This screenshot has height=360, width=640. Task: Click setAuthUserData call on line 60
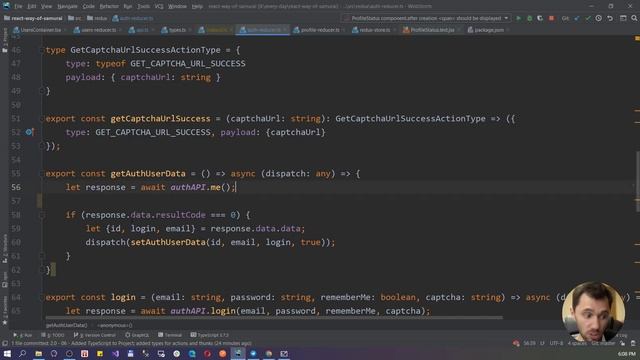coord(168,242)
